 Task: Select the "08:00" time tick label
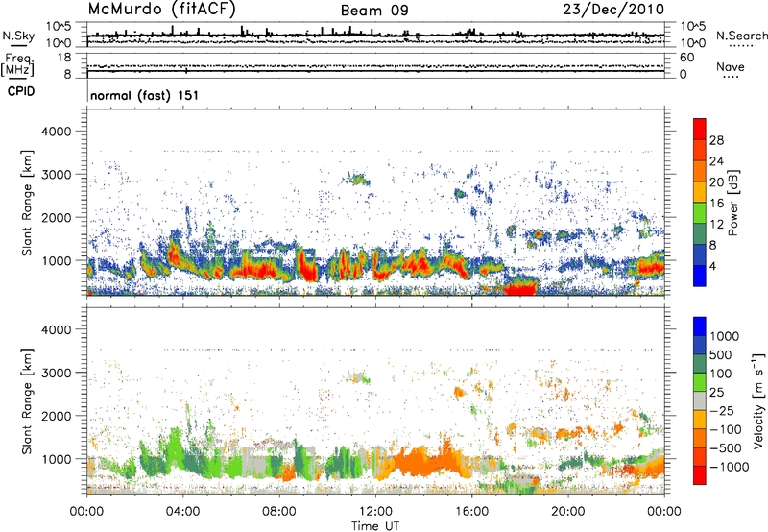coord(279,512)
